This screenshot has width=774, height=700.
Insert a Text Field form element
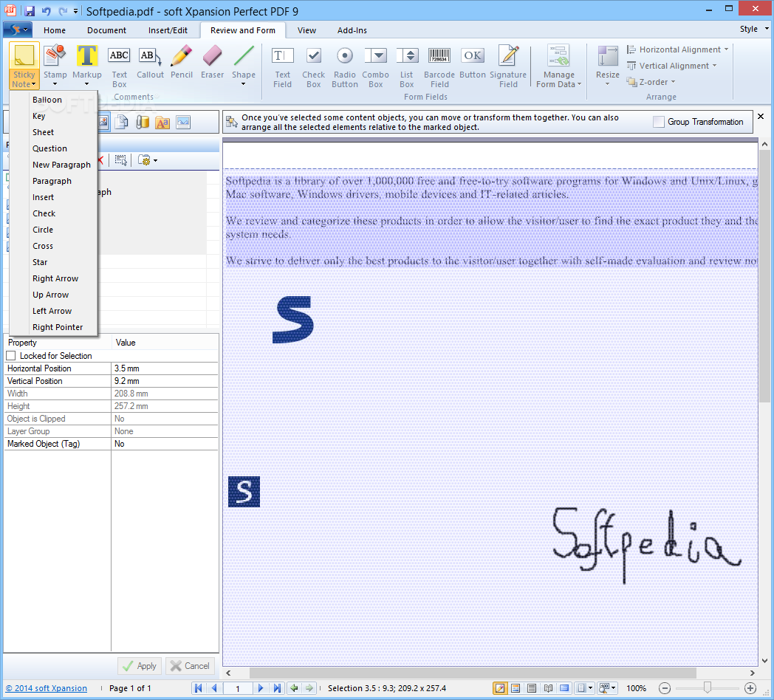(282, 66)
